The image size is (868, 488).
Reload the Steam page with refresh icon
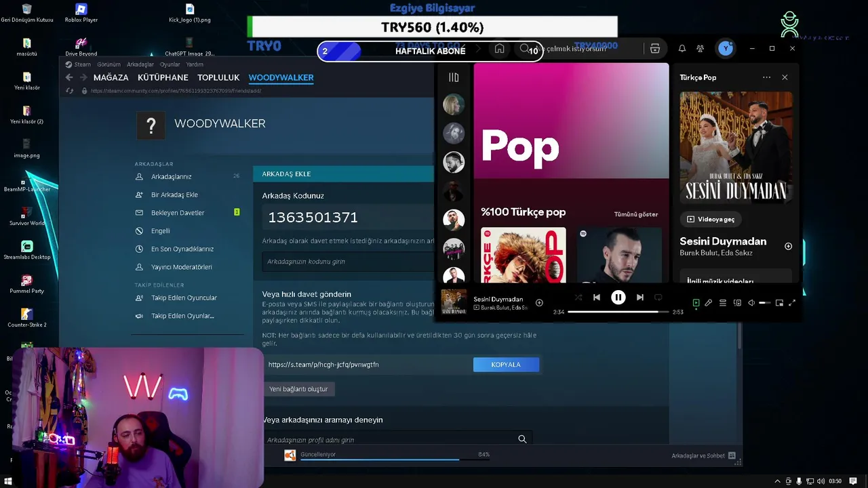pyautogui.click(x=70, y=90)
